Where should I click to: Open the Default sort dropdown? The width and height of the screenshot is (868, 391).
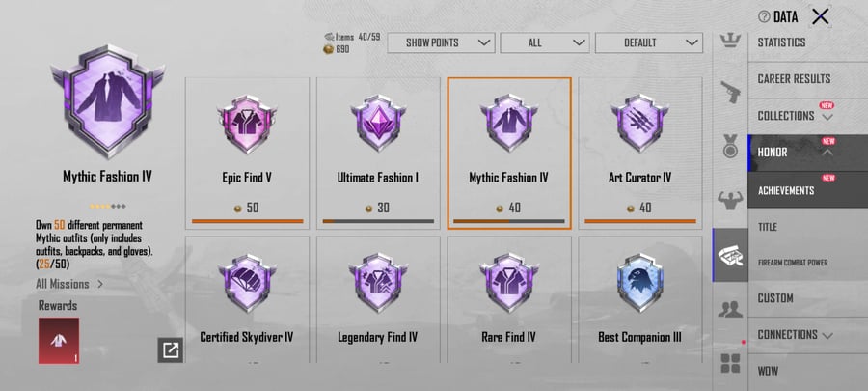point(648,42)
